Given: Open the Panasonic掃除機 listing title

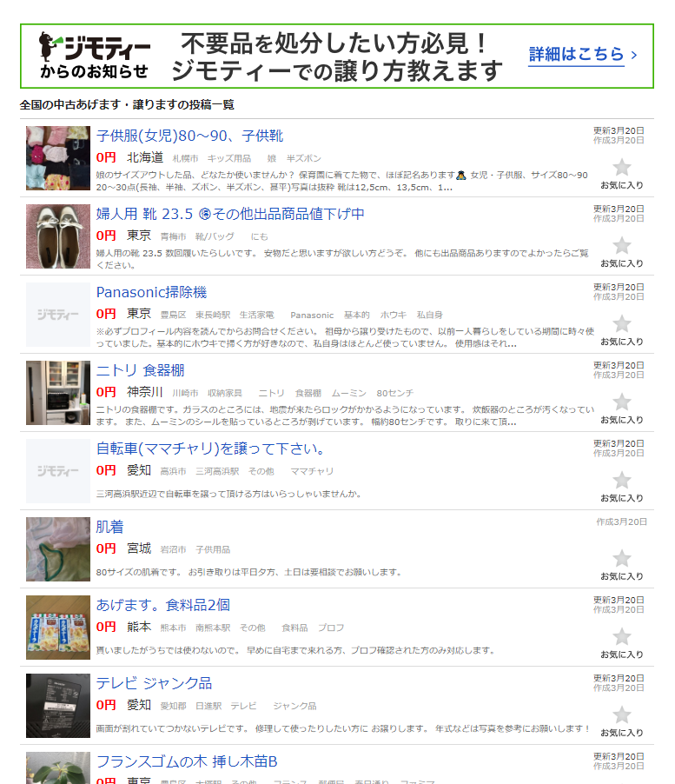Looking at the screenshot, I should (x=151, y=292).
